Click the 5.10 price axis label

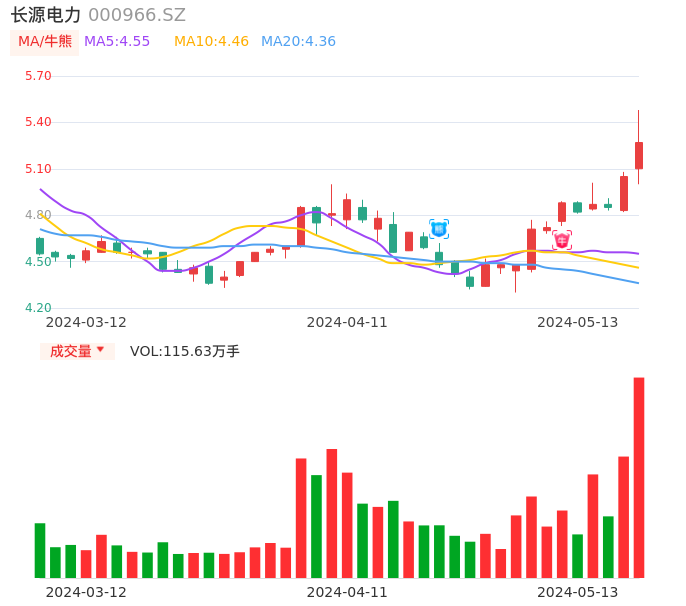(x=38, y=169)
